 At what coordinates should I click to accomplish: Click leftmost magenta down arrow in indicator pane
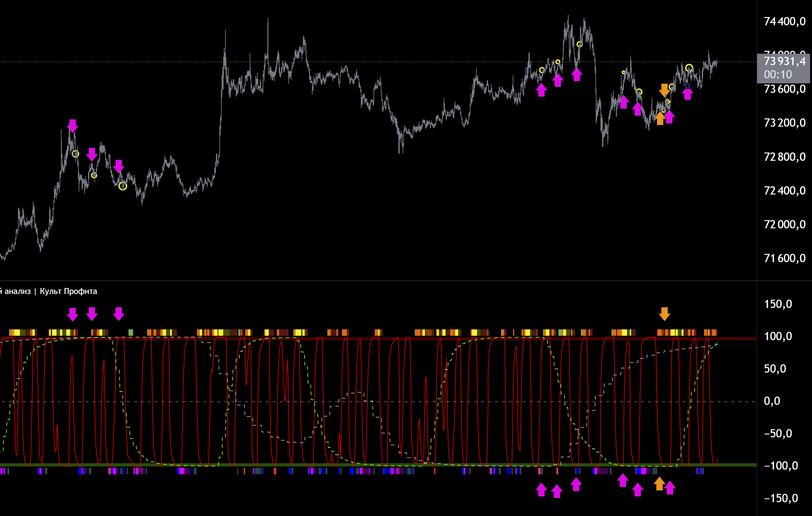pyautogui.click(x=73, y=314)
